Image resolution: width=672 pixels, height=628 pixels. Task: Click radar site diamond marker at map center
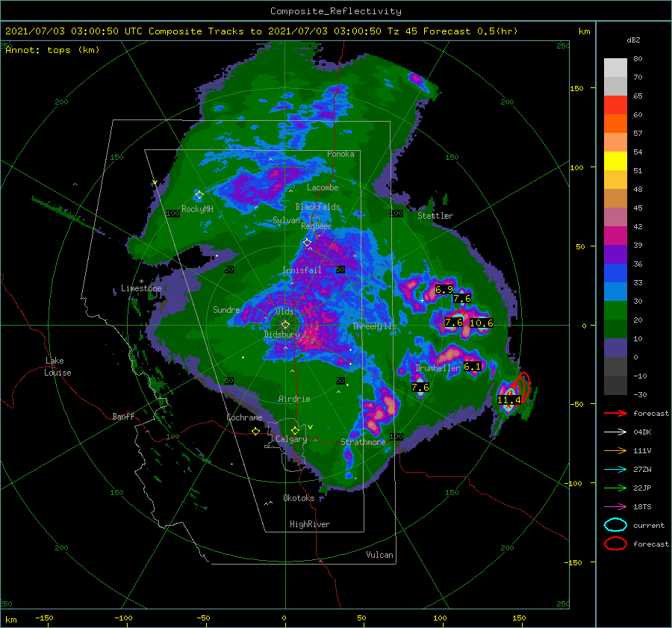285,325
